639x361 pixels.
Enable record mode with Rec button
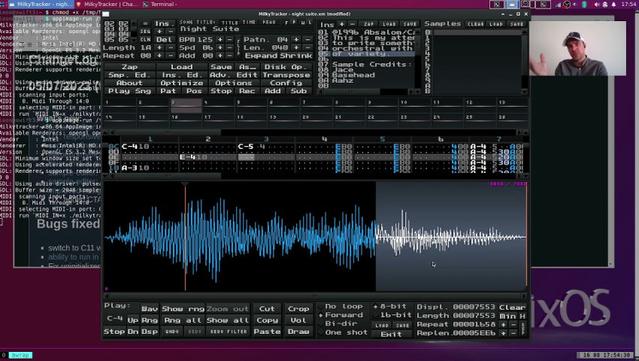click(247, 91)
